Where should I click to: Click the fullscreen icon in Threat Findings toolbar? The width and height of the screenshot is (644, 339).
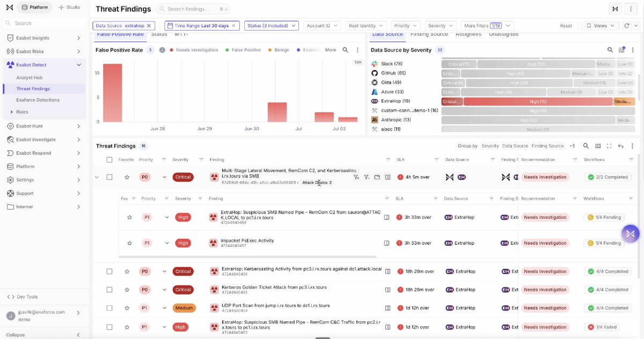[x=609, y=146]
